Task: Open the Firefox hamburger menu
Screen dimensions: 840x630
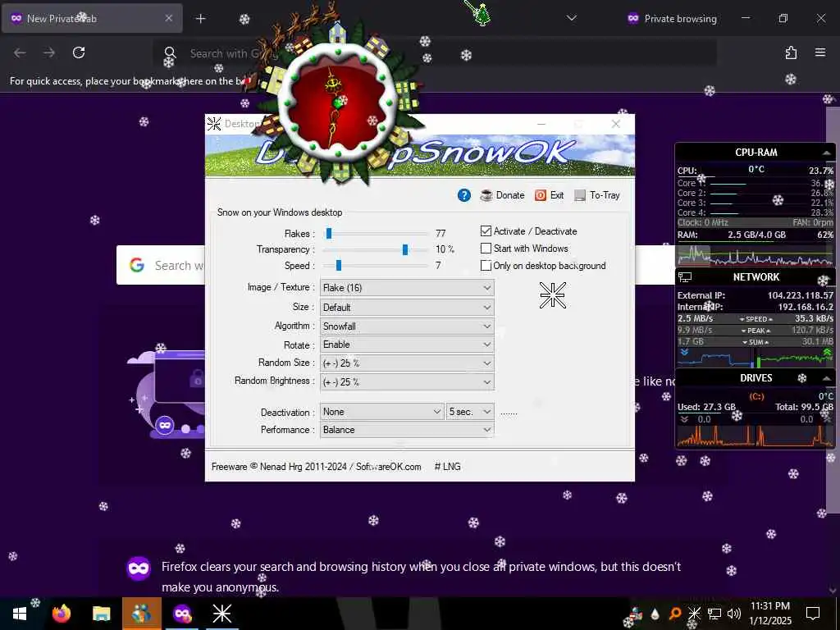Action: point(820,52)
